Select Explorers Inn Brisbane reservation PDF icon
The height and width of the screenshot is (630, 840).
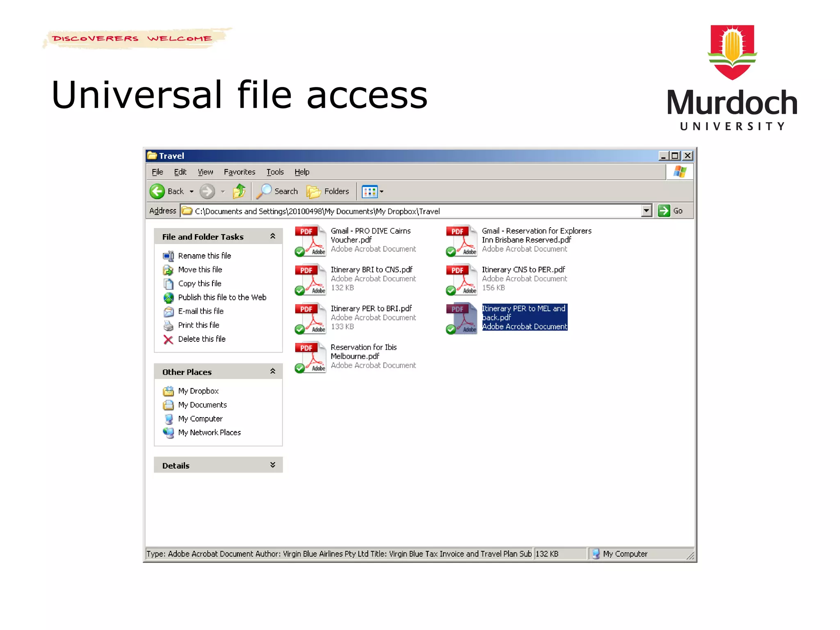click(x=461, y=240)
